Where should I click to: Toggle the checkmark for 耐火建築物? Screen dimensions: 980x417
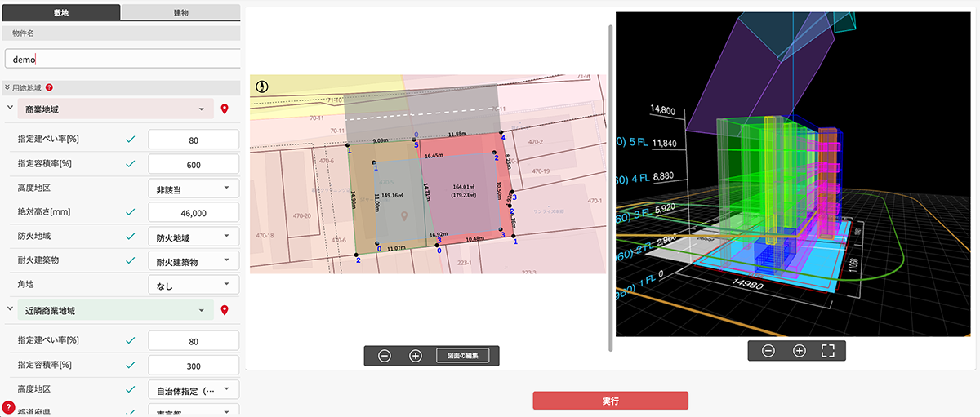click(x=130, y=261)
